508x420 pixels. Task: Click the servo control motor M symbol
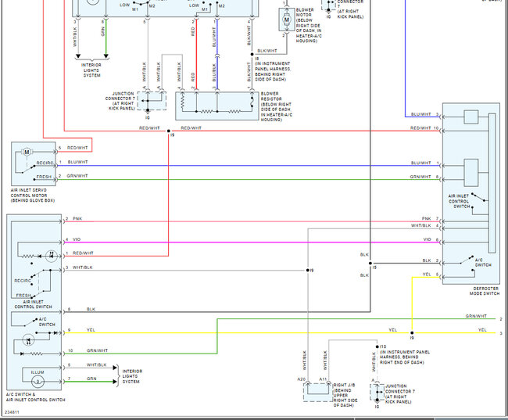pyautogui.click(x=27, y=152)
